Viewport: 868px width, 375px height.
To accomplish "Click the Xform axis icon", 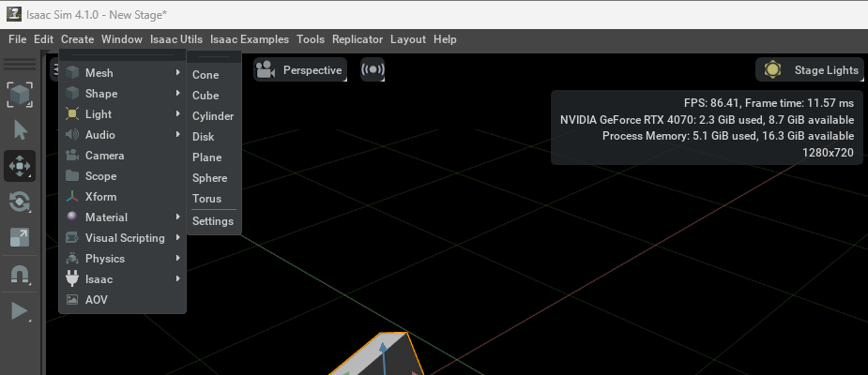I will pos(72,197).
